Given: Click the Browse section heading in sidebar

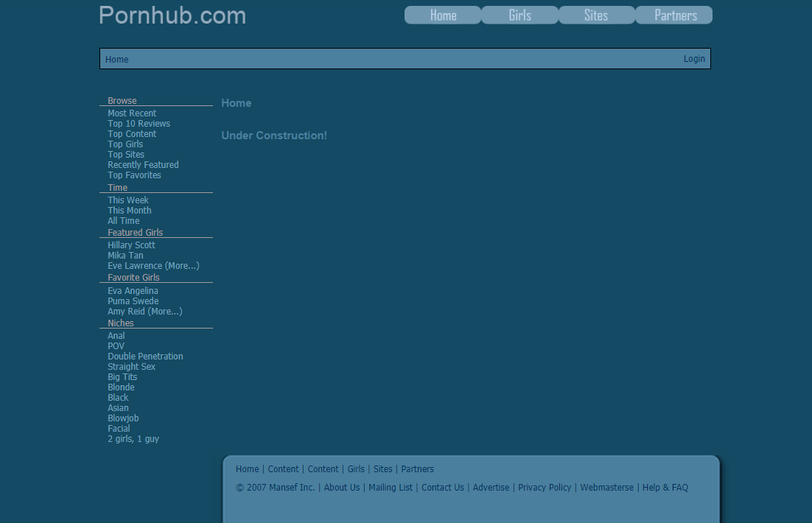Looking at the screenshot, I should [x=122, y=101].
